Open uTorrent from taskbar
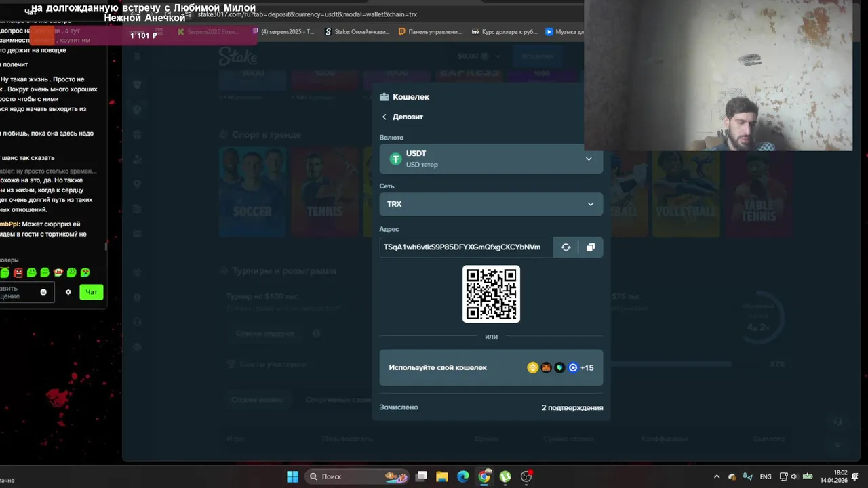 point(505,476)
